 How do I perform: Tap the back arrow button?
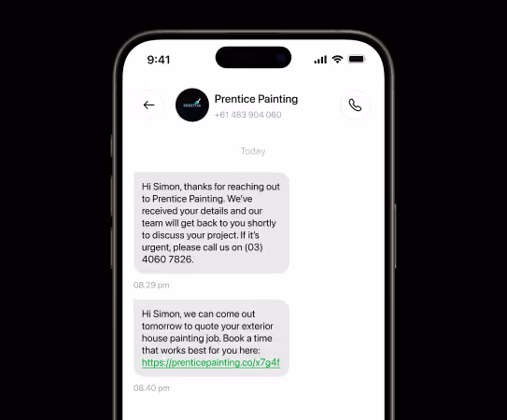[148, 105]
